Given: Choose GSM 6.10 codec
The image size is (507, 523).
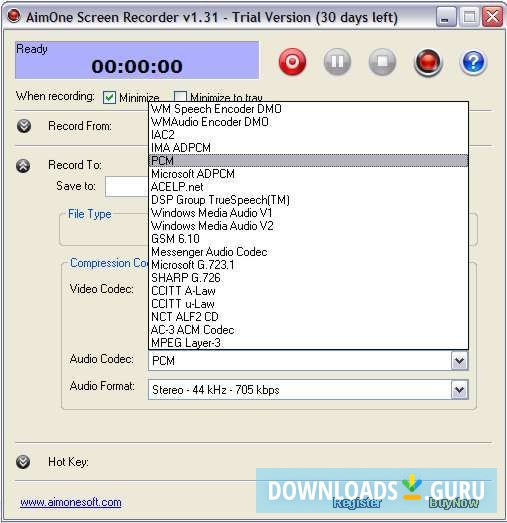Looking at the screenshot, I should pos(309,239).
